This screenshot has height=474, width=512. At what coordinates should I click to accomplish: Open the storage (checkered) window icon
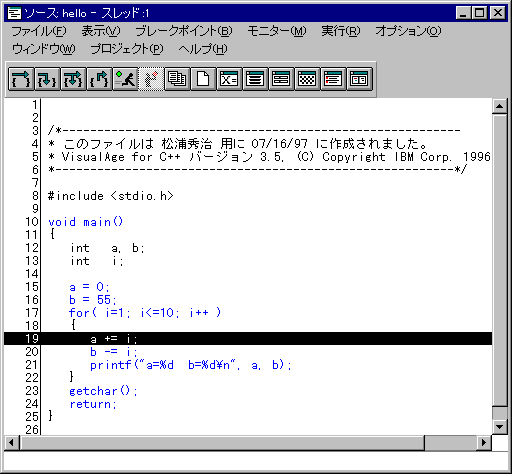[307, 79]
